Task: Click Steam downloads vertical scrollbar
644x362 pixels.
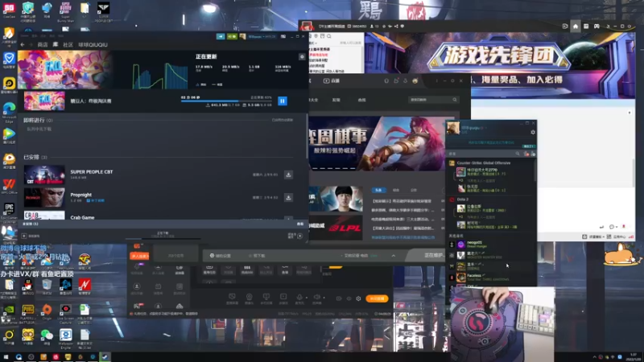Action: pyautogui.click(x=307, y=136)
